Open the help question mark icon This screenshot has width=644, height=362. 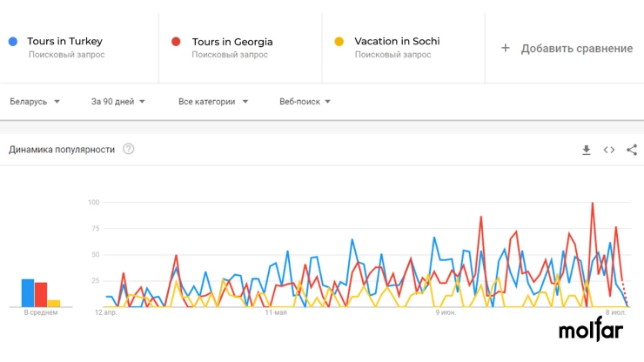coord(129,149)
